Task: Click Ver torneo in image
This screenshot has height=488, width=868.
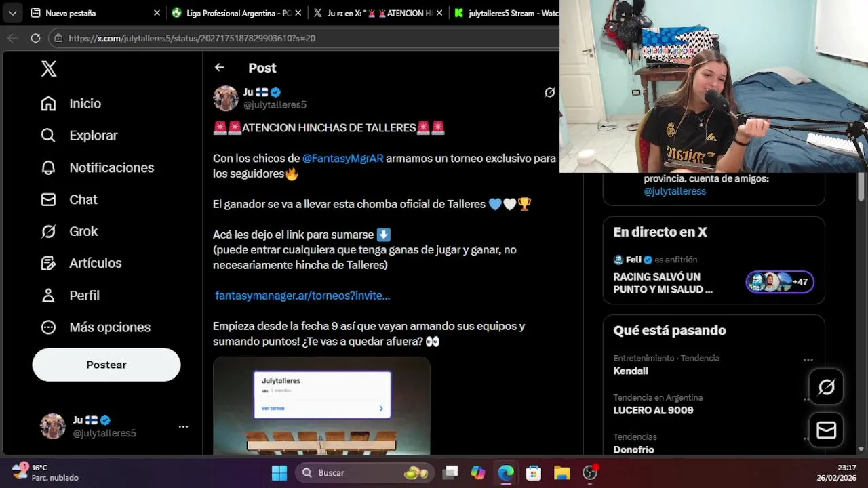Action: point(273,408)
